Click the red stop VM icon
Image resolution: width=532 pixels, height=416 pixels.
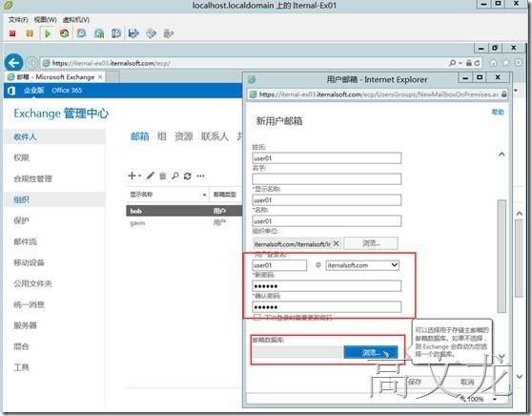12,33
